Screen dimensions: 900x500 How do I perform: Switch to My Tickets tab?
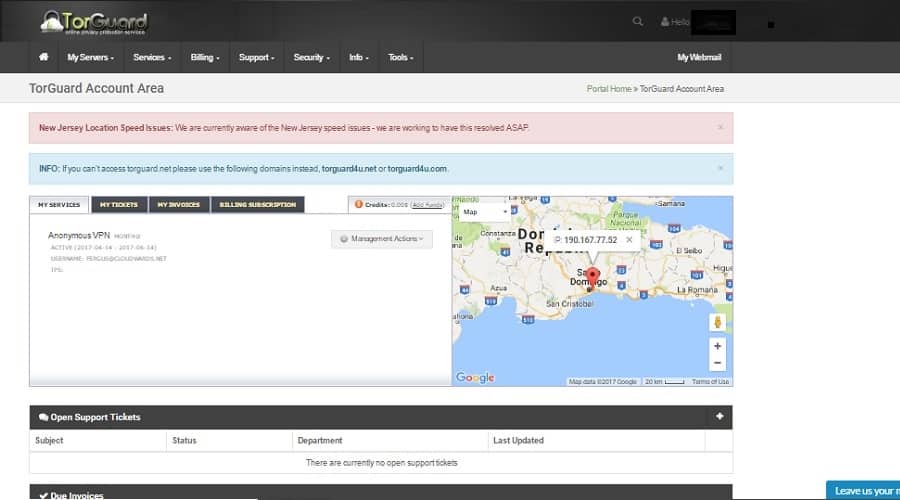[x=119, y=205]
